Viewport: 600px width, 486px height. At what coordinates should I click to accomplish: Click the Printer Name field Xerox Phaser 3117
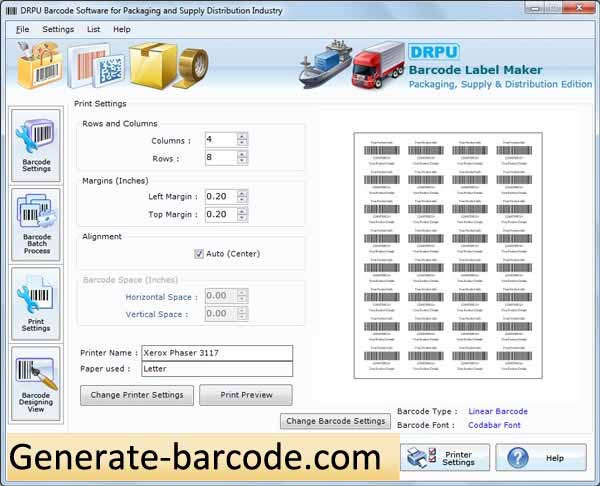tap(217, 353)
